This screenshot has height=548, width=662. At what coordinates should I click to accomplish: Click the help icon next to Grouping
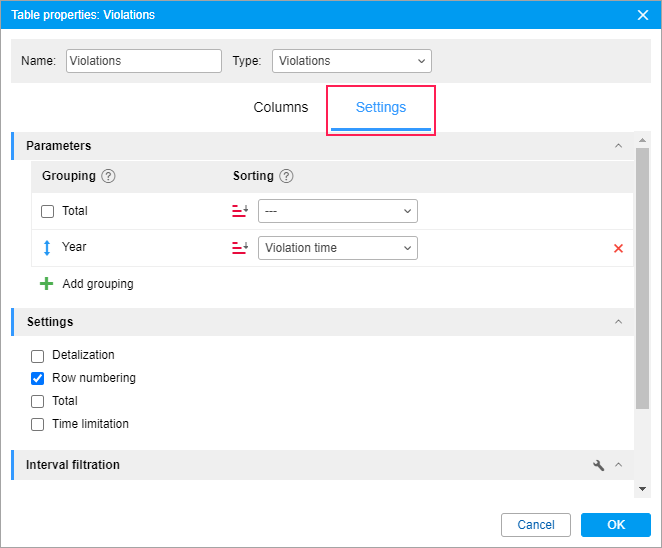pyautogui.click(x=109, y=176)
